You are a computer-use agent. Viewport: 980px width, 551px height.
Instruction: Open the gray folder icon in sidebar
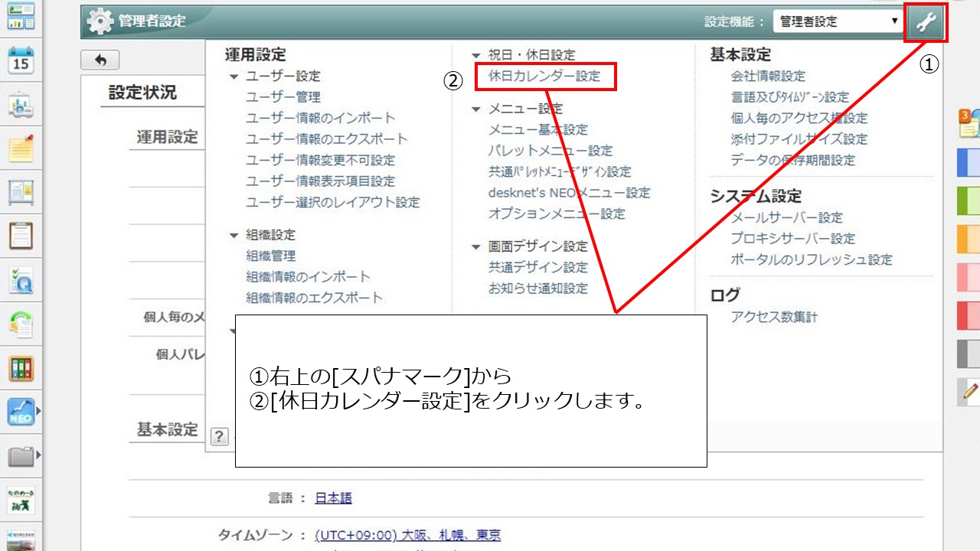click(x=21, y=457)
